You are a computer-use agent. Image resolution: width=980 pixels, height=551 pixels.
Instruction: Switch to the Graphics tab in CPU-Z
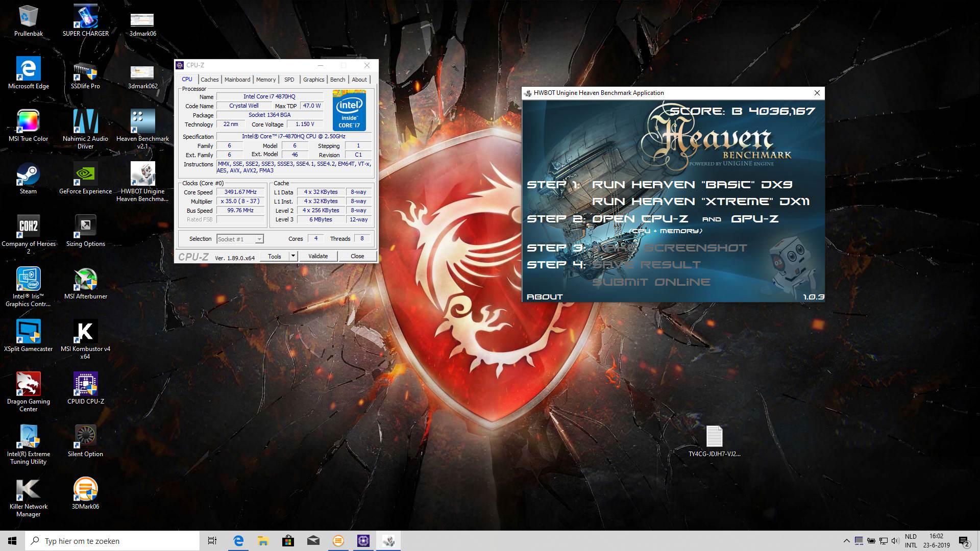pos(313,80)
